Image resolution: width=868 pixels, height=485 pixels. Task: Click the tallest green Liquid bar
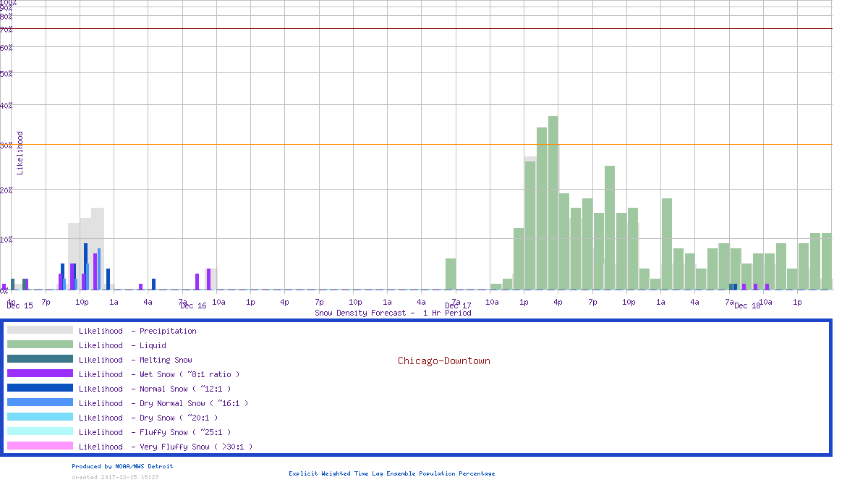point(553,203)
